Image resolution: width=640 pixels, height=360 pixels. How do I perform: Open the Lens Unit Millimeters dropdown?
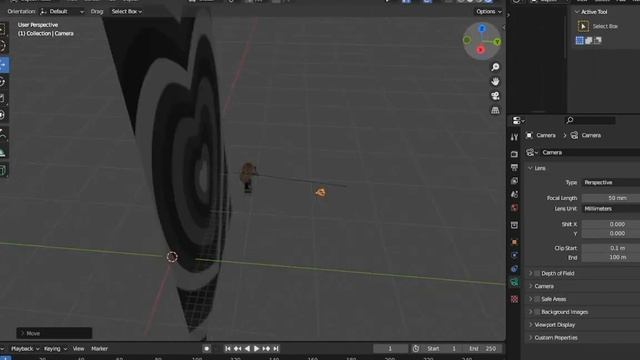[611, 209]
